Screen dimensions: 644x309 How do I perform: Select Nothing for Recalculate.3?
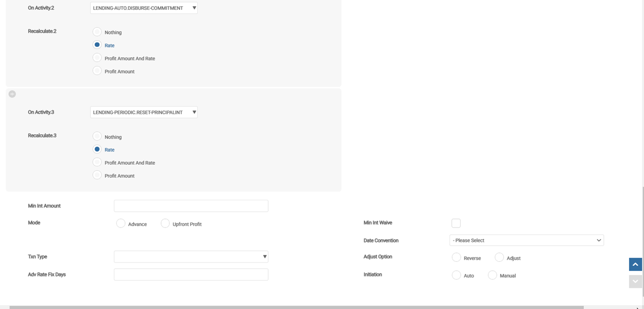pyautogui.click(x=97, y=136)
